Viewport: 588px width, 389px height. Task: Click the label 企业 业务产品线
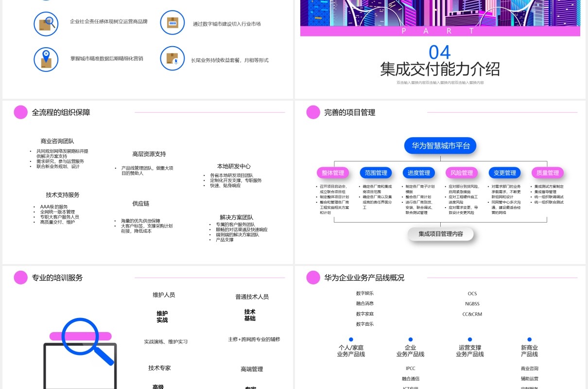[x=410, y=351]
